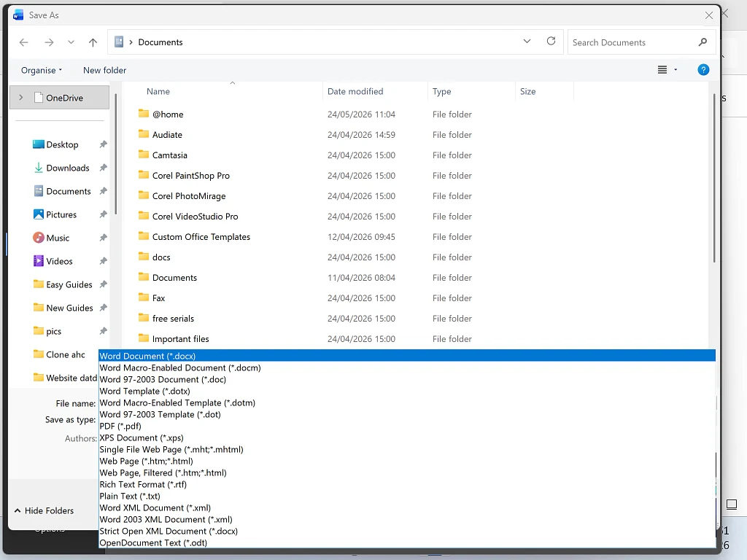
Task: Choose Plain Text (*.txt) type
Action: pos(407,496)
